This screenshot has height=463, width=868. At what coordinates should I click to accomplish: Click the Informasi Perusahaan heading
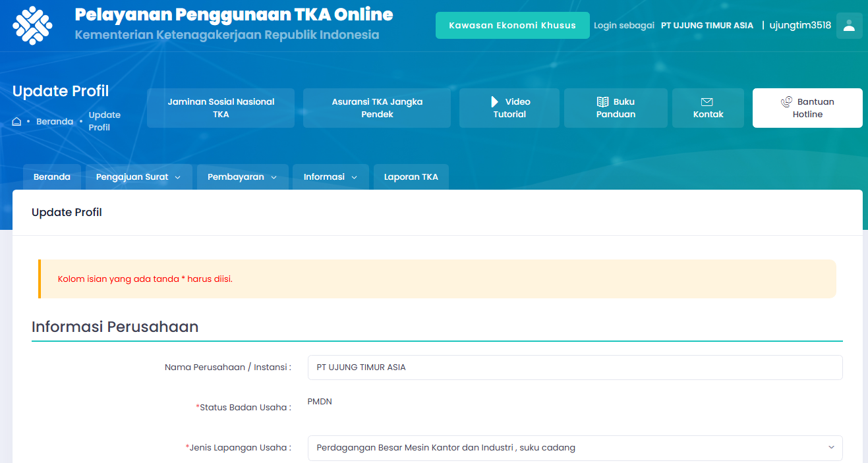115,327
